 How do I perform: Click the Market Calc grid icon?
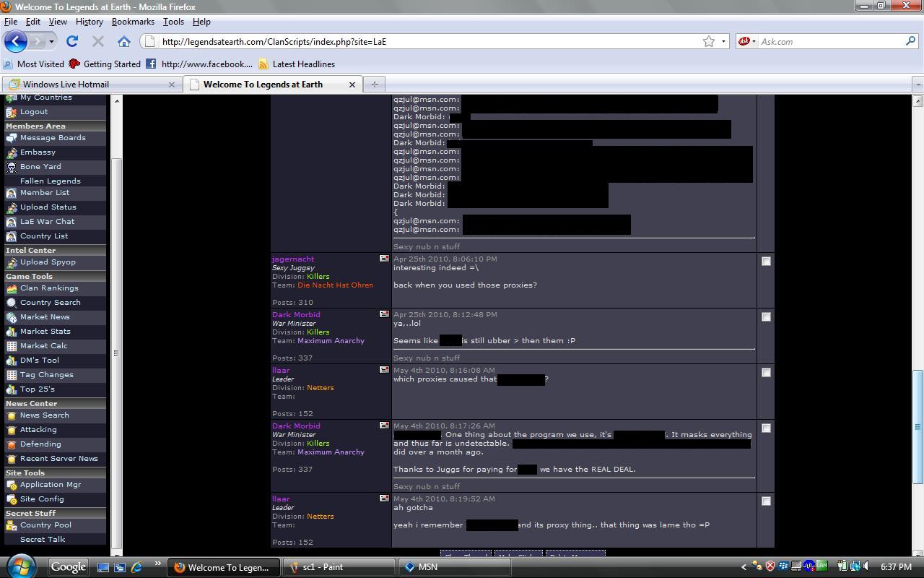[x=12, y=346]
